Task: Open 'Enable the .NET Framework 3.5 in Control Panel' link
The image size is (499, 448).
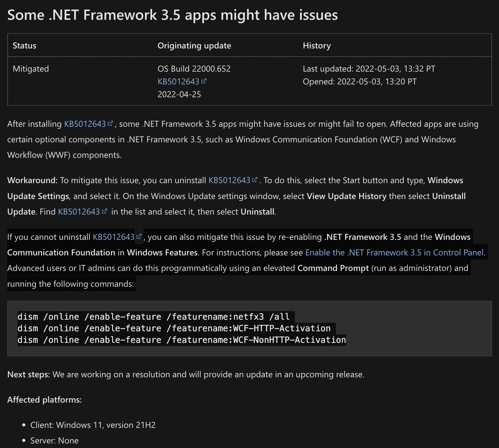Action: coord(394,253)
